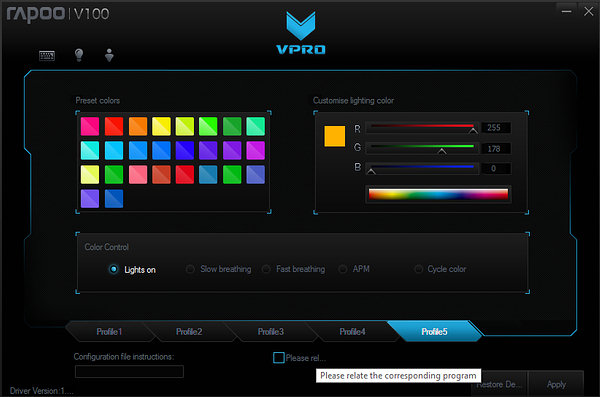
Task: Pick the orange preset color swatch
Action: (x=138, y=126)
